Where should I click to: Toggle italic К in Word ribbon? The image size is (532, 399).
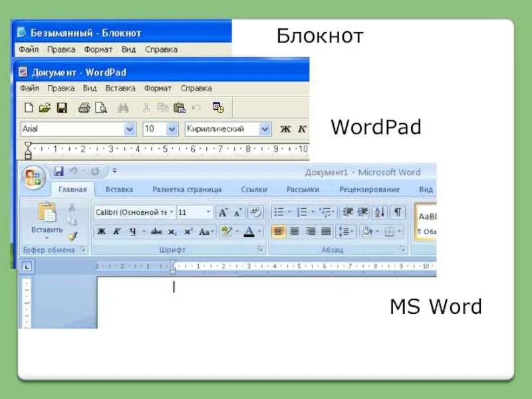(x=116, y=231)
